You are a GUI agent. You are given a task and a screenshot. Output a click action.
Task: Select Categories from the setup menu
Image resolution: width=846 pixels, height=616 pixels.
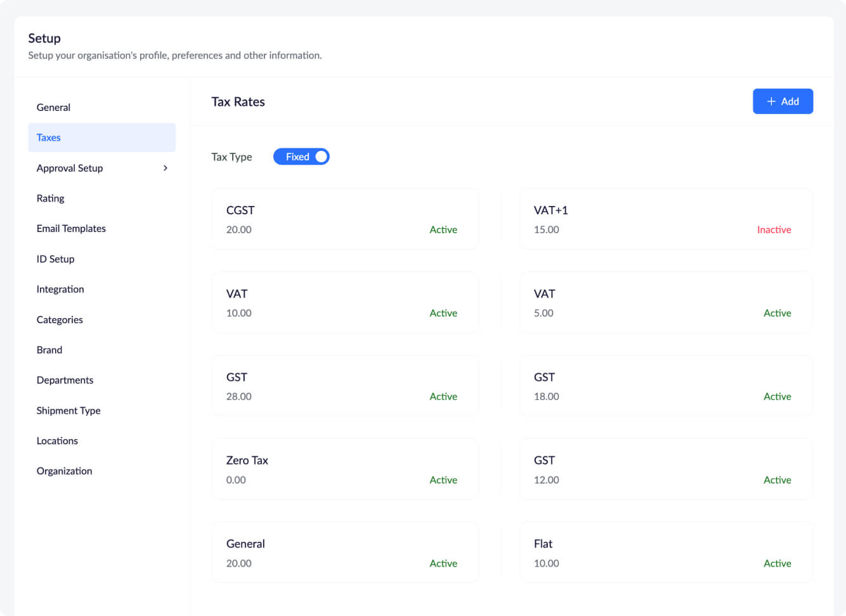[x=60, y=319]
